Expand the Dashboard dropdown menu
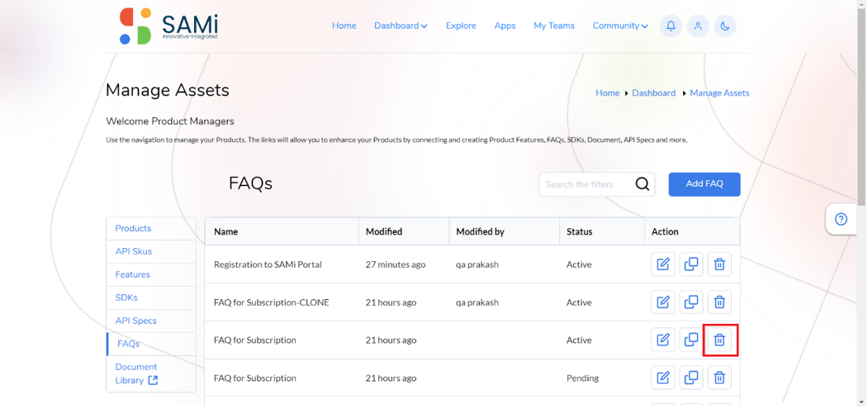Viewport: 868px width, 409px height. click(x=401, y=26)
